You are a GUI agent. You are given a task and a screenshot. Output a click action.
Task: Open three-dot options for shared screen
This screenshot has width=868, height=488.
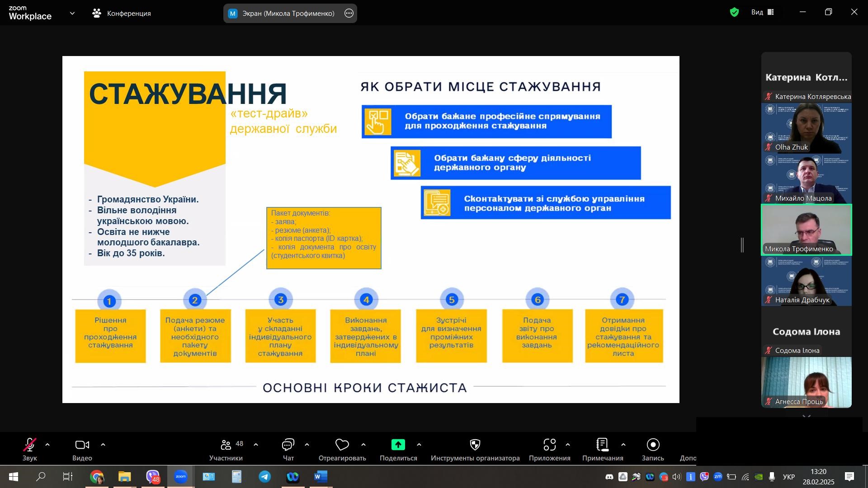click(349, 14)
